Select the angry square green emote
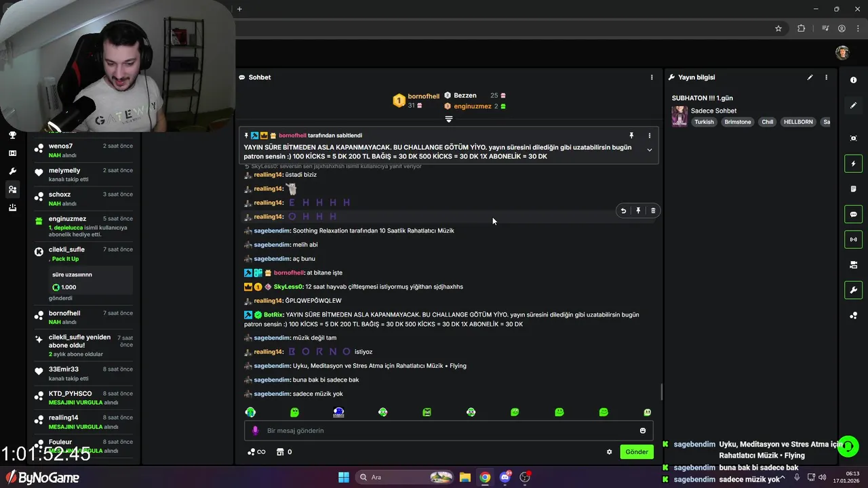Image resolution: width=868 pixels, height=488 pixels. [427, 412]
